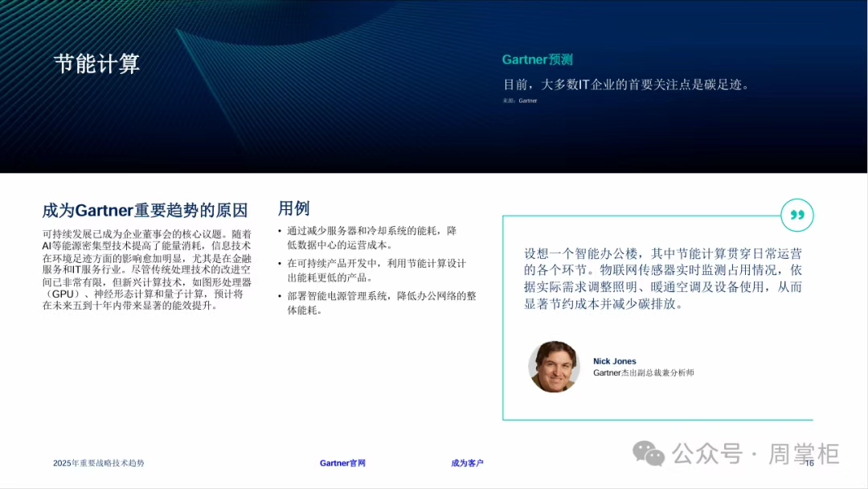Click the bullet about sustainable product development
Image resolution: width=868 pixels, height=489 pixels.
376,270
